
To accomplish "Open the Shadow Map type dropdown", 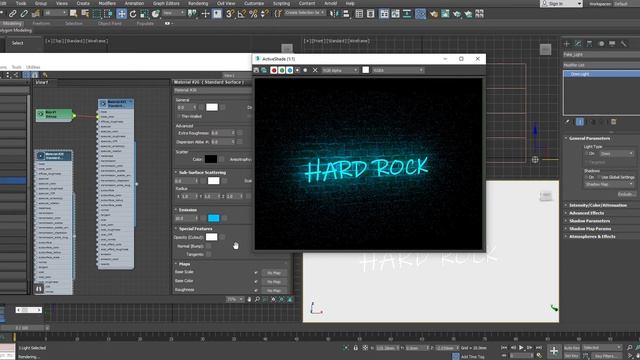I will pos(609,184).
